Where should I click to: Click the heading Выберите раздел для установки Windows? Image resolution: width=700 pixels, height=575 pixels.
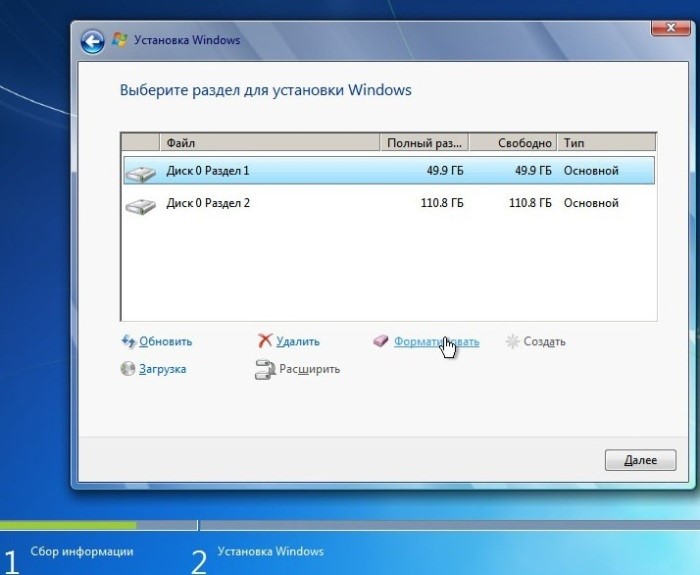click(266, 90)
